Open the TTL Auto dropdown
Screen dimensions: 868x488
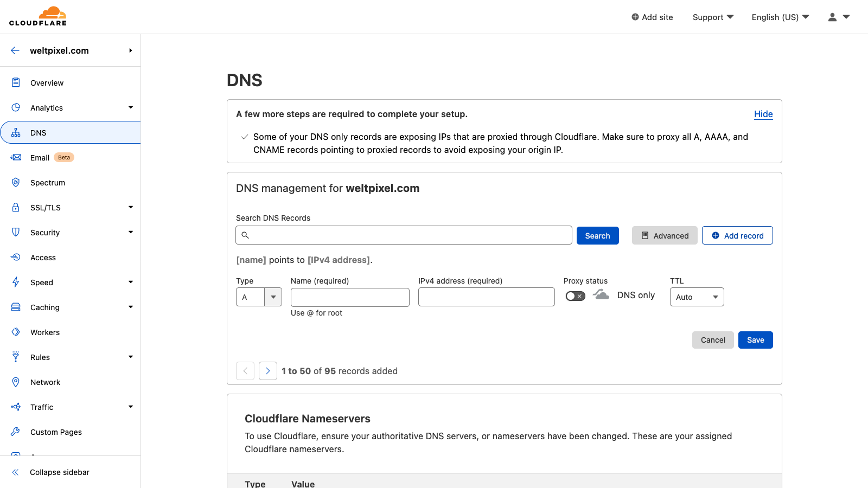click(x=697, y=297)
